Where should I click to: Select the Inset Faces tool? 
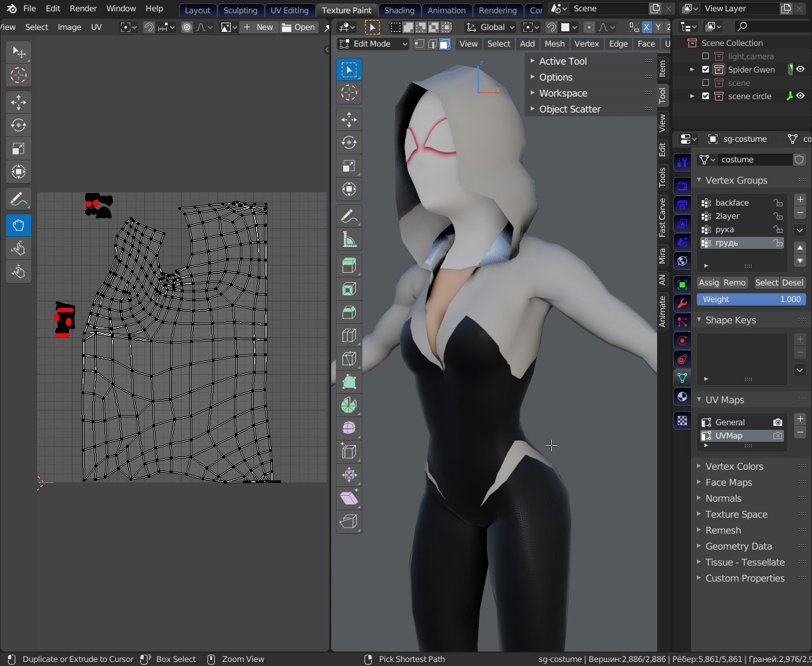[349, 289]
